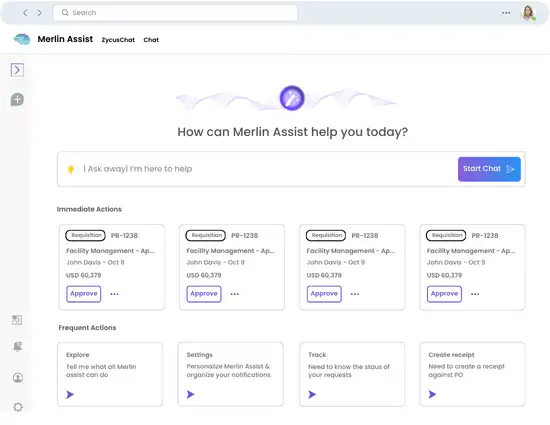Run the Track frequent action arrow
Image resolution: width=550 pixels, height=425 pixels.
(x=311, y=394)
